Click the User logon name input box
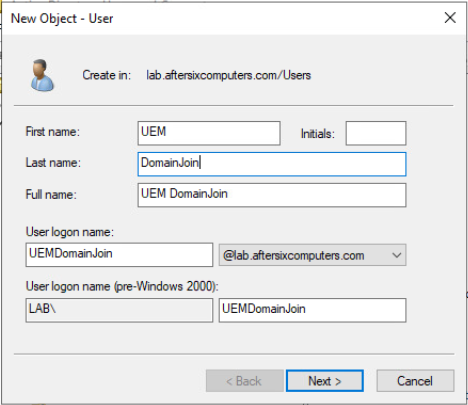 pyautogui.click(x=119, y=255)
